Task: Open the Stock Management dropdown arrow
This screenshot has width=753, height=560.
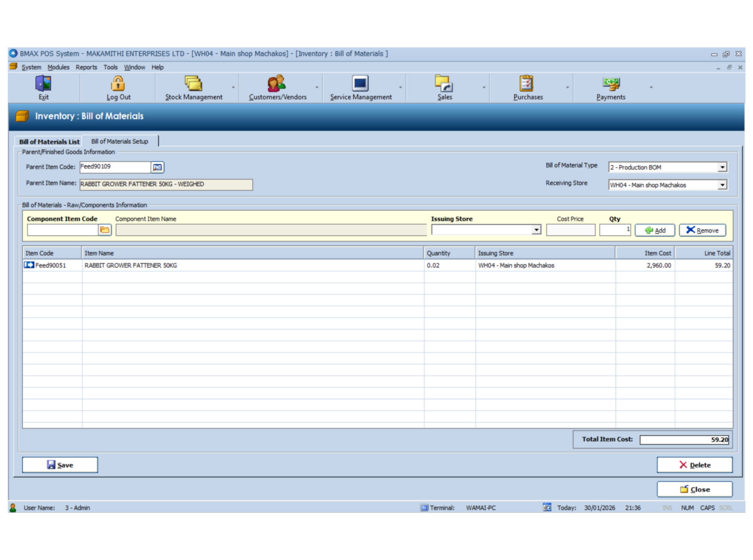Action: pos(233,88)
